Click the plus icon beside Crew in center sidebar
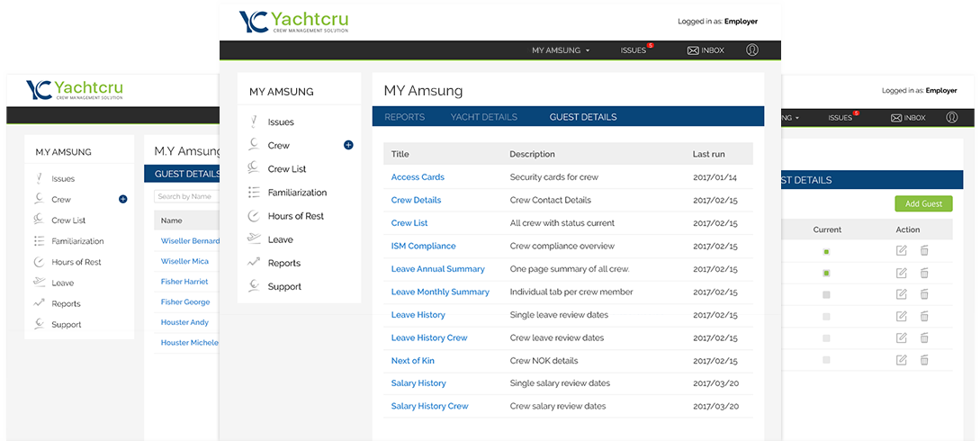The width and height of the screenshot is (980, 441). [348, 145]
